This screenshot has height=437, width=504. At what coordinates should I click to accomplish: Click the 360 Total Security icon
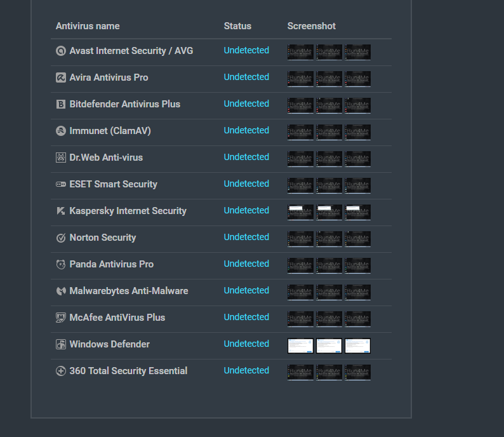[x=61, y=371]
